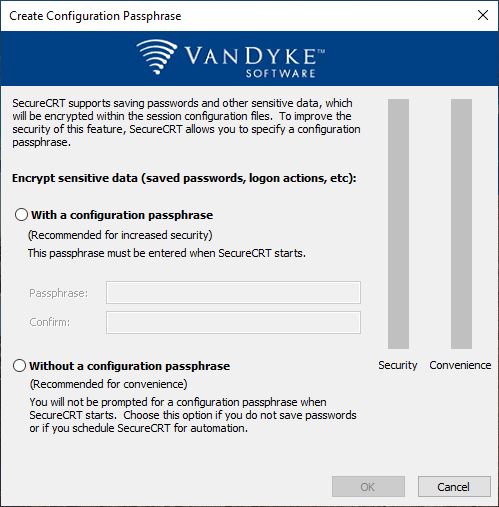499x507 pixels.
Task: Click the passphrase must be entered sentence
Action: pos(167,253)
